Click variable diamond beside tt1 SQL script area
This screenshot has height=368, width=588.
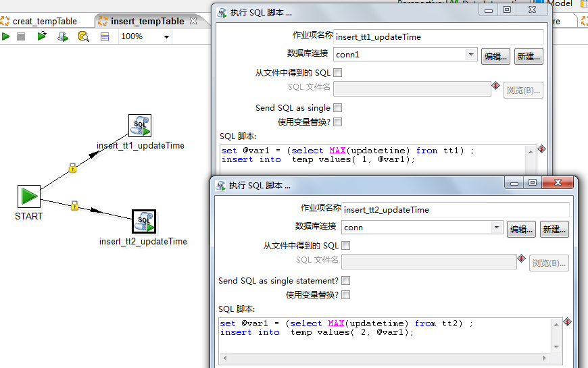541,149
